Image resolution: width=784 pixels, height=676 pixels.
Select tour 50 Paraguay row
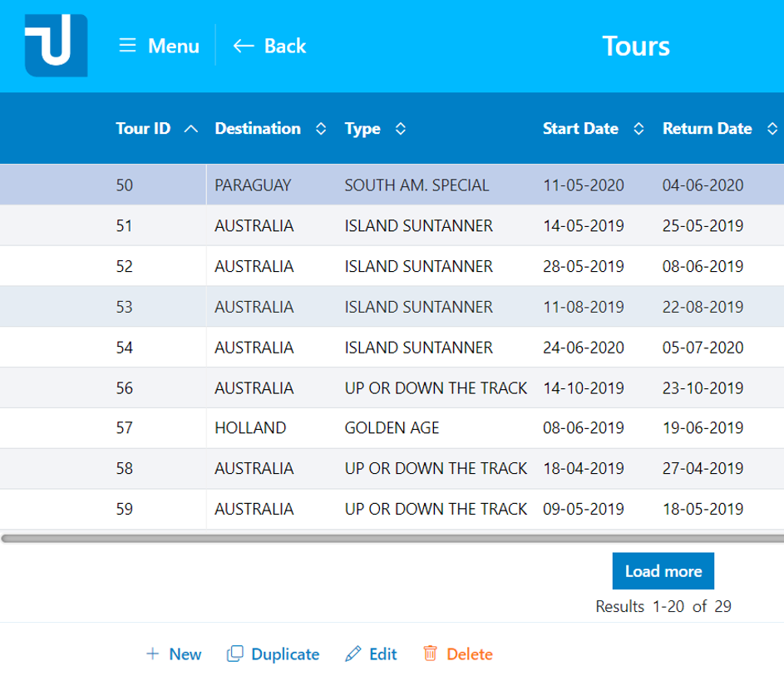253,185
